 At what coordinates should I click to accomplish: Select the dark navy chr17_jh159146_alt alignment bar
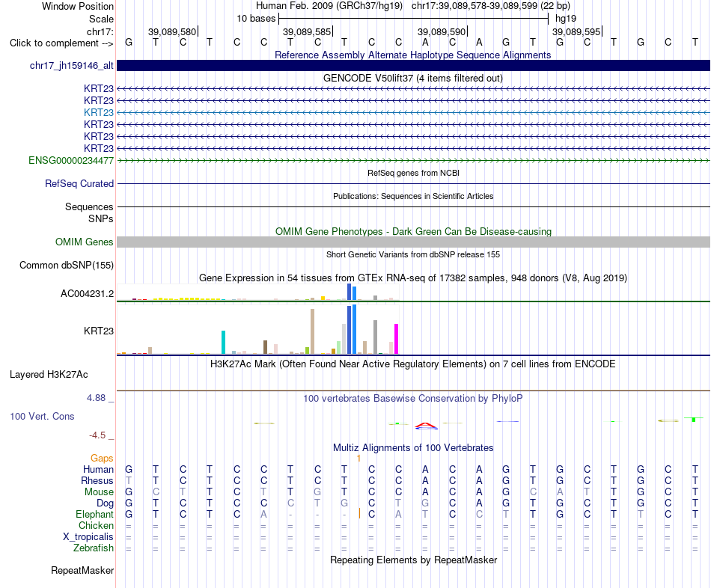point(413,66)
